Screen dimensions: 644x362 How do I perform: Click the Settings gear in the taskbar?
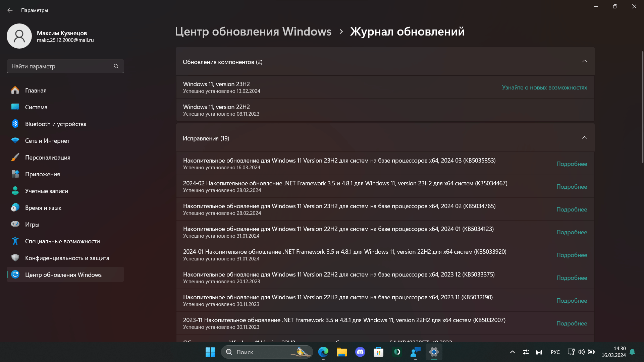pyautogui.click(x=434, y=352)
